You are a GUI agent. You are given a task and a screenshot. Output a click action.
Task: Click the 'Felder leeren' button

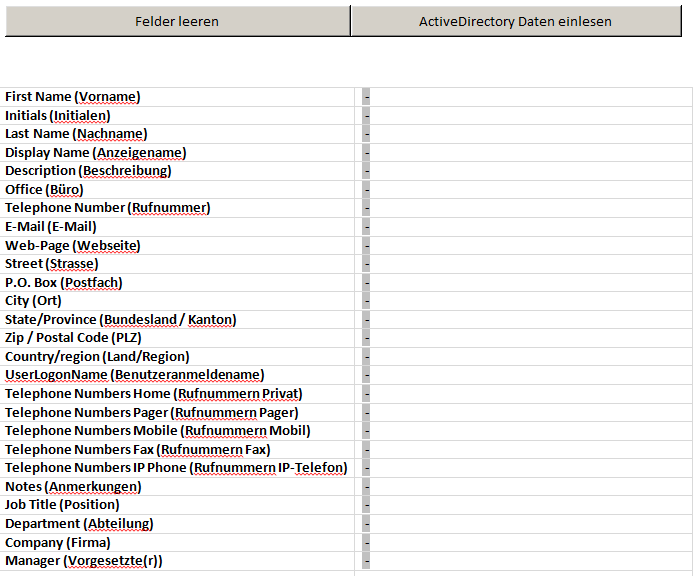(x=177, y=21)
